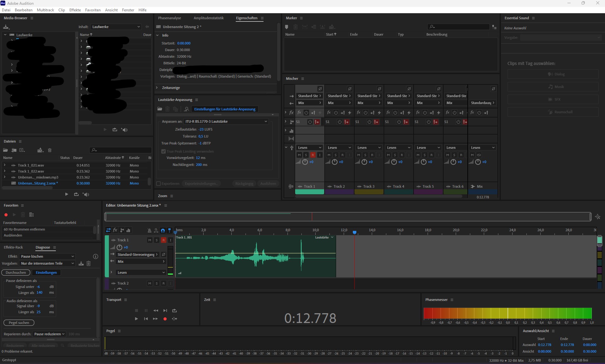The height and width of the screenshot is (364, 605).
Task: Click the loop playback icon in Transport
Action: click(174, 311)
